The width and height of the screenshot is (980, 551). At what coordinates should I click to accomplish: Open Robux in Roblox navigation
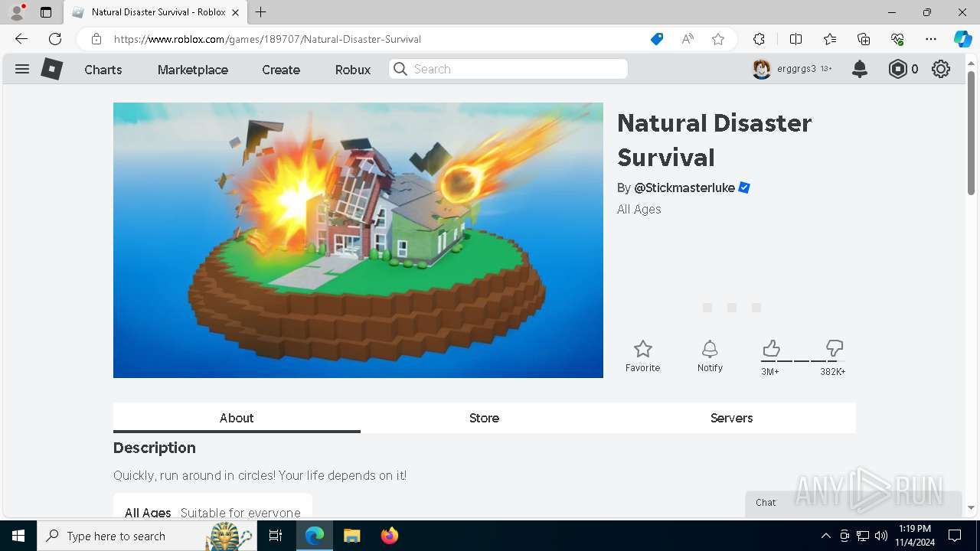click(x=353, y=70)
